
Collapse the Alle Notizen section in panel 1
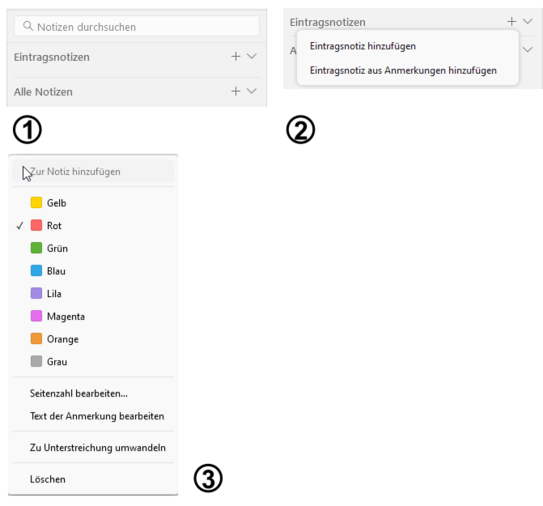pos(252,91)
